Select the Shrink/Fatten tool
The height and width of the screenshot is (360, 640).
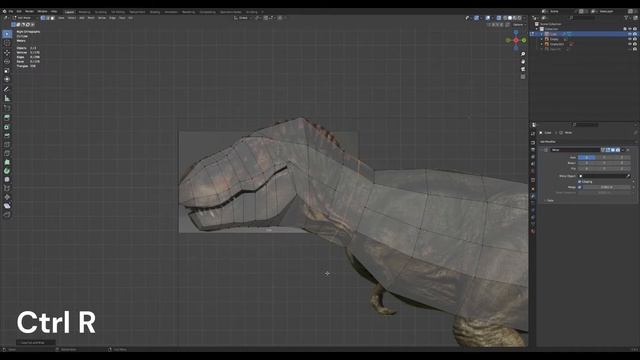7,197
